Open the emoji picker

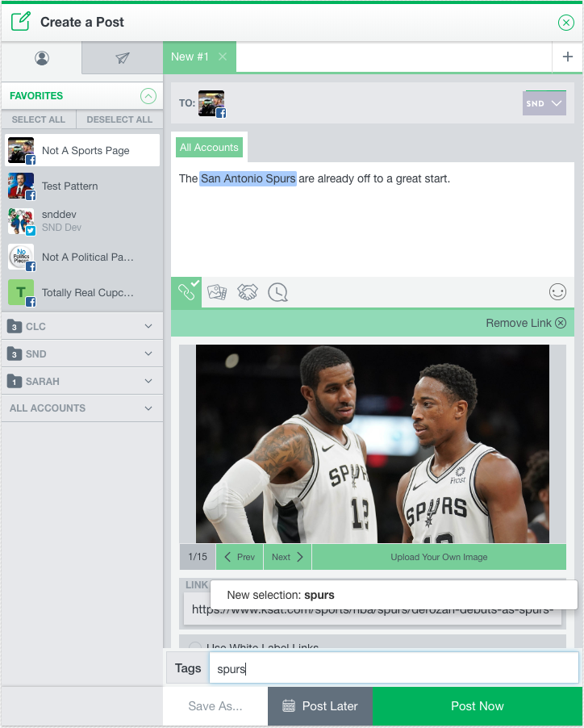(557, 292)
